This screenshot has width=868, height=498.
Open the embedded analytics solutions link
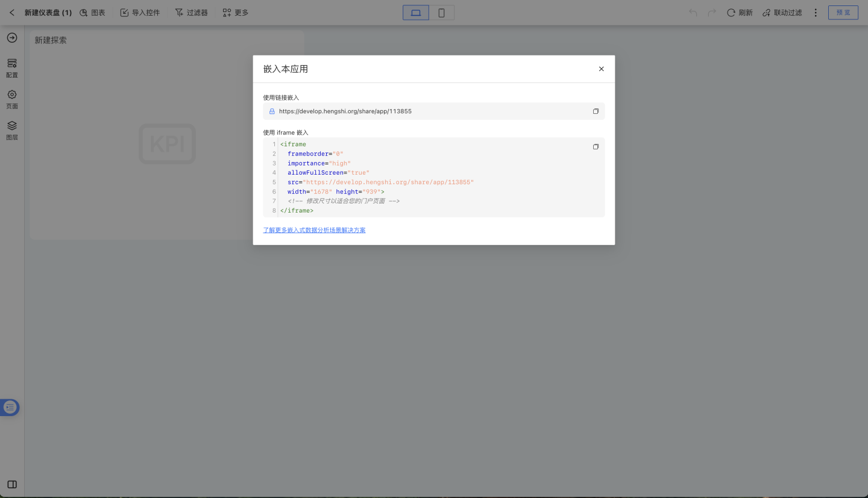[314, 230]
